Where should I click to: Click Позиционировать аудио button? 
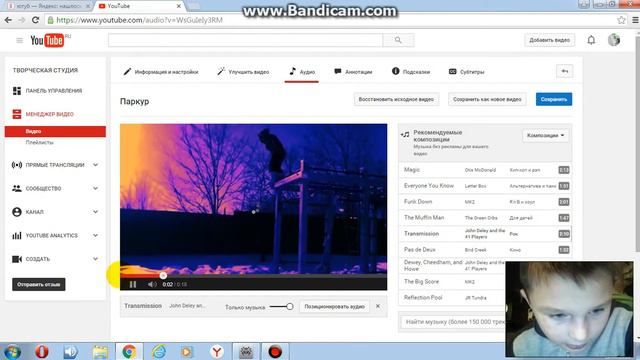tap(334, 307)
